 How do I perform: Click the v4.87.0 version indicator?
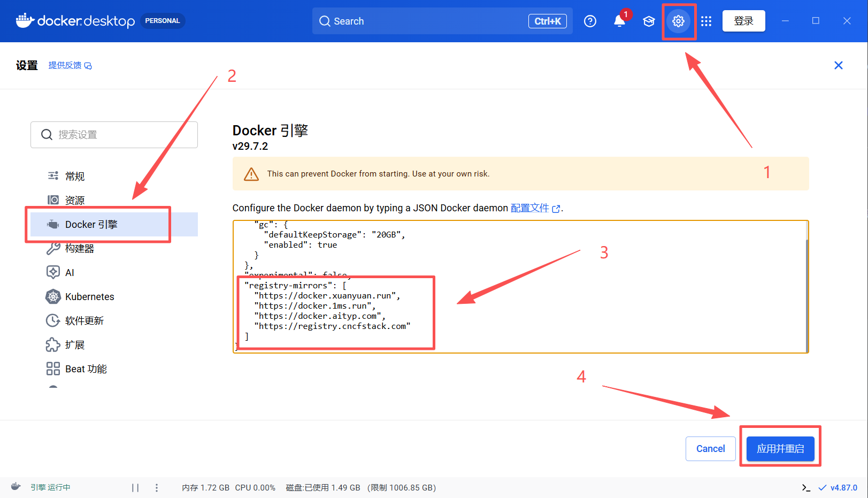(x=838, y=488)
